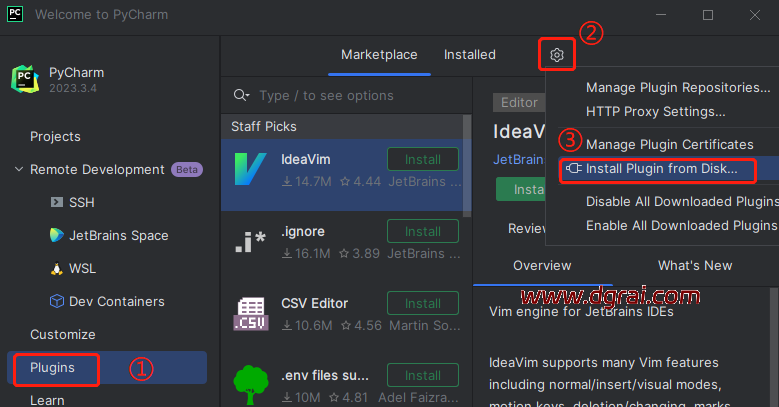The width and height of the screenshot is (779, 407).
Task: Click the CSV Editor plugin icon
Action: tap(248, 314)
